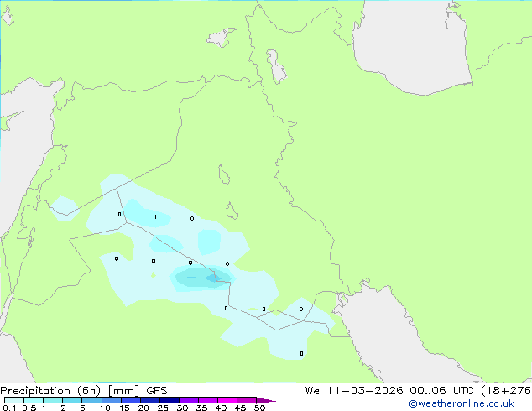Click the 0.5–1 mm legend color swatch

[34, 400]
